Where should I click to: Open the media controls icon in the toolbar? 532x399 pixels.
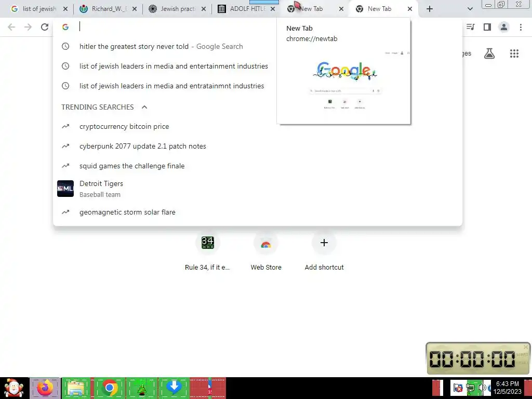coord(471,27)
